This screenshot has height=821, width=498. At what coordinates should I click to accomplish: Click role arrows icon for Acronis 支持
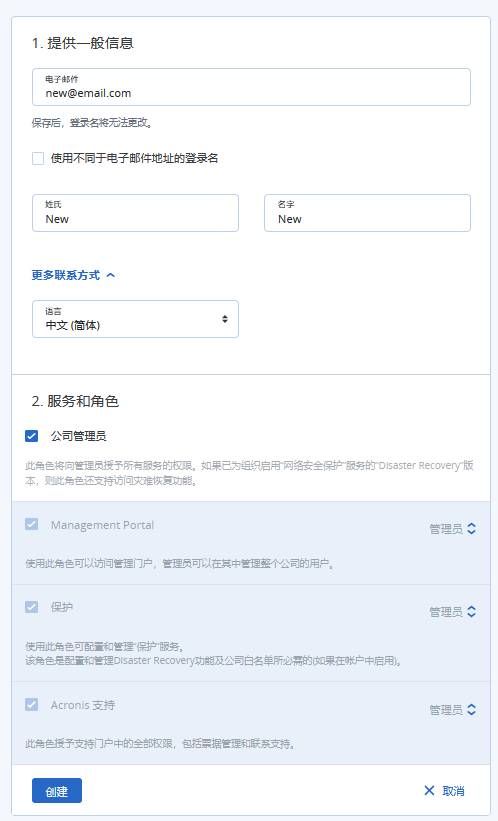coord(471,709)
